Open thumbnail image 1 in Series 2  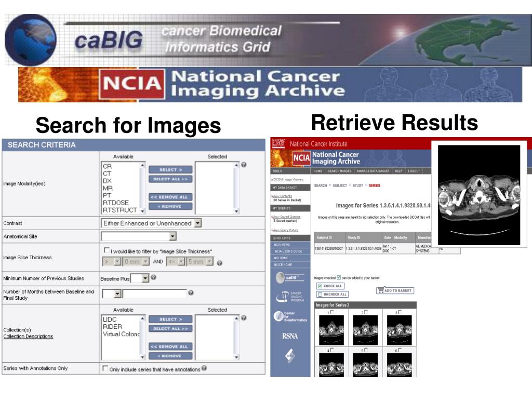[331, 330]
